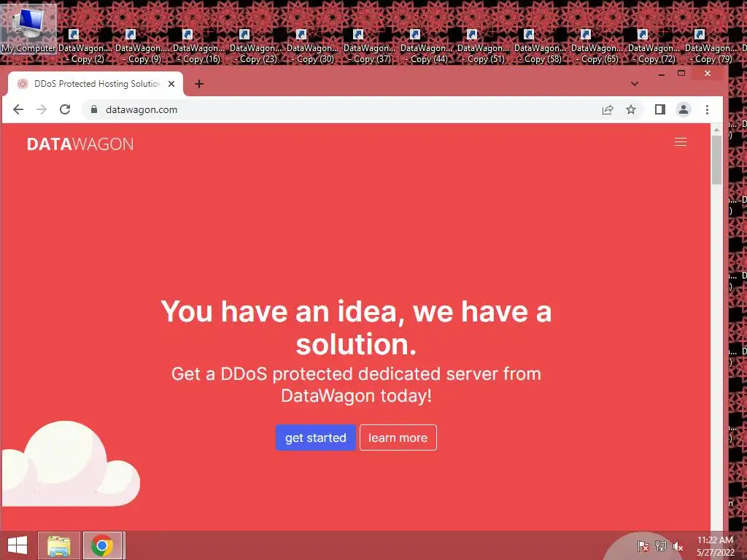Open a new tab
Screen dimensions: 747x560
pos(199,84)
